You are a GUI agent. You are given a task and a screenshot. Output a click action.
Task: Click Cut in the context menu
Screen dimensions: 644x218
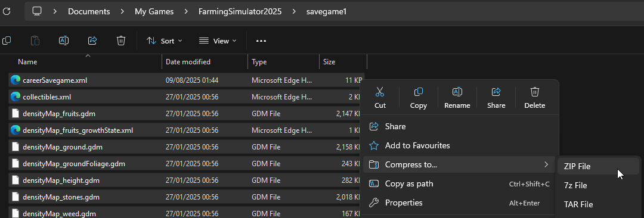coord(380,98)
